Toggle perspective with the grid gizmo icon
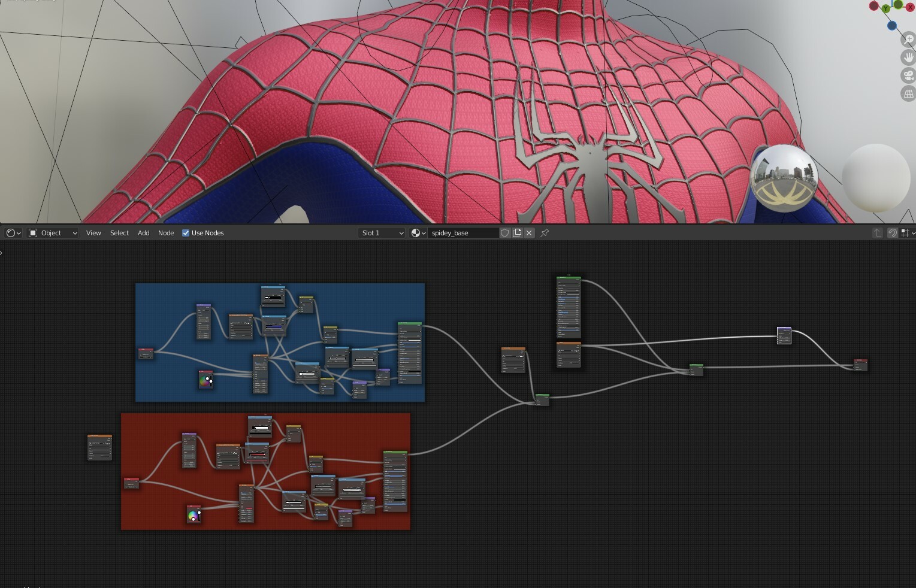 909,93
